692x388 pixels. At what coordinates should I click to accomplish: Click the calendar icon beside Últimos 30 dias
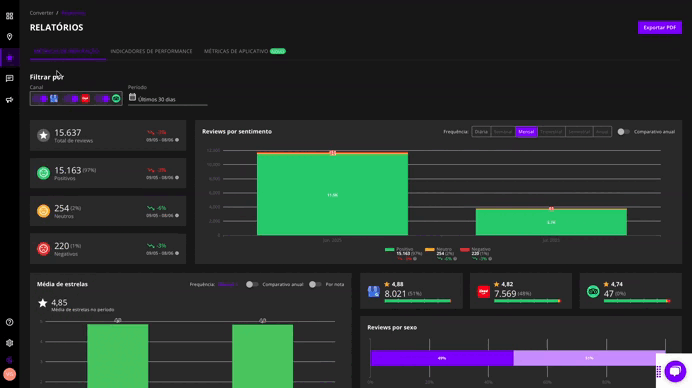(132, 97)
